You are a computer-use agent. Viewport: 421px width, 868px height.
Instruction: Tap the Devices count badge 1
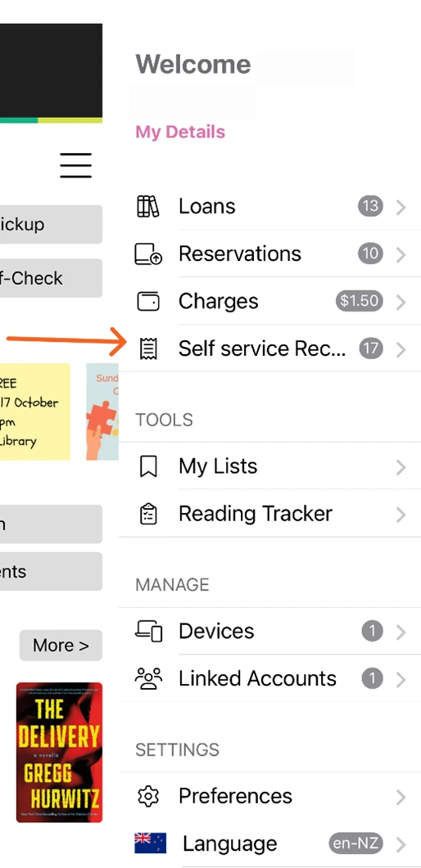tap(372, 631)
